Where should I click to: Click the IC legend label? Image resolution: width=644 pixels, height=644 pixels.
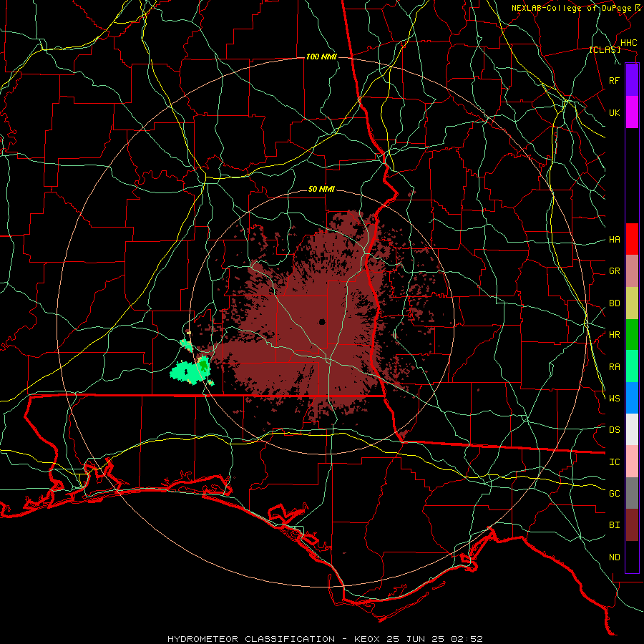(614, 462)
